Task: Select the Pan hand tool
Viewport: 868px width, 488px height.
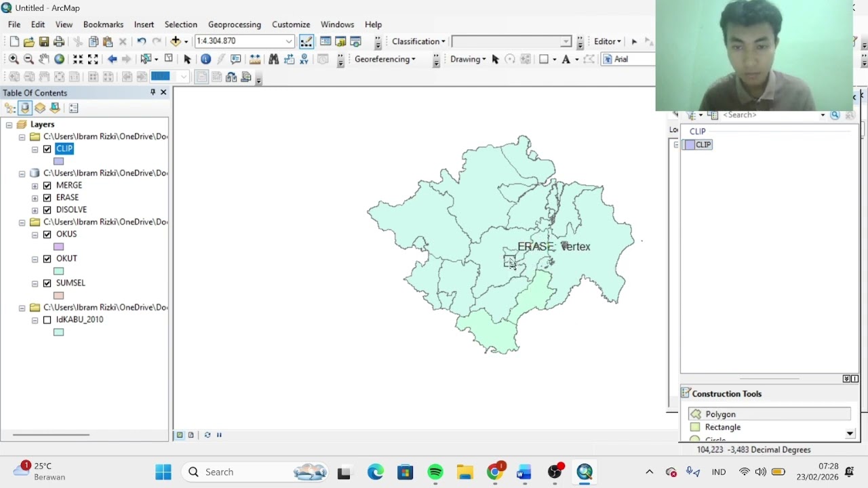Action: click(x=43, y=59)
